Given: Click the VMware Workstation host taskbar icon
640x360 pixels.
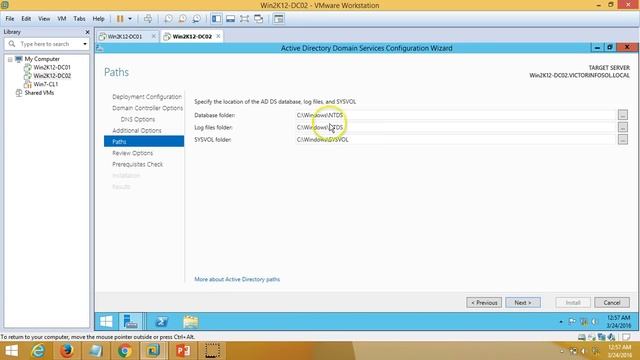Looking at the screenshot, I should (153, 351).
